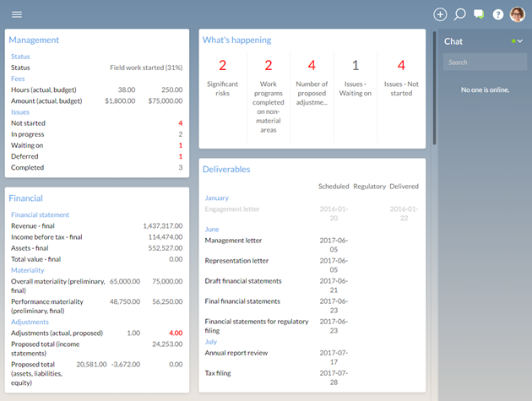The width and height of the screenshot is (532, 401).
Task: Open the Financial panel title
Action: pyautogui.click(x=25, y=198)
